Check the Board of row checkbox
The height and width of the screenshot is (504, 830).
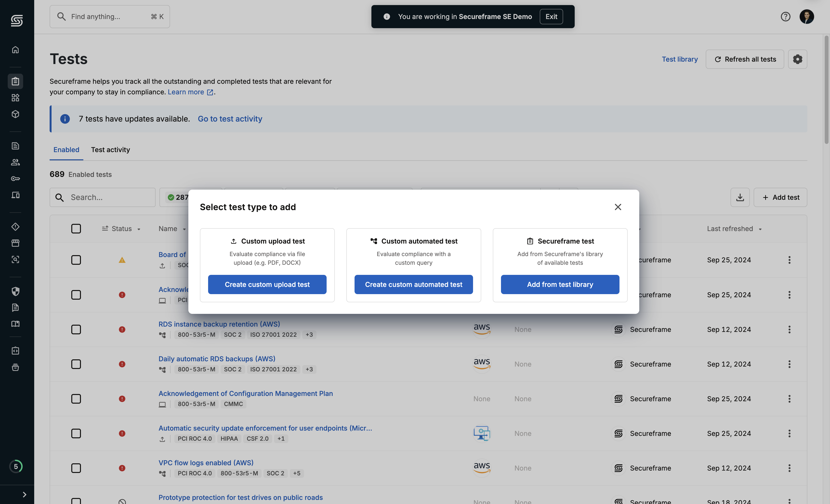pos(76,260)
